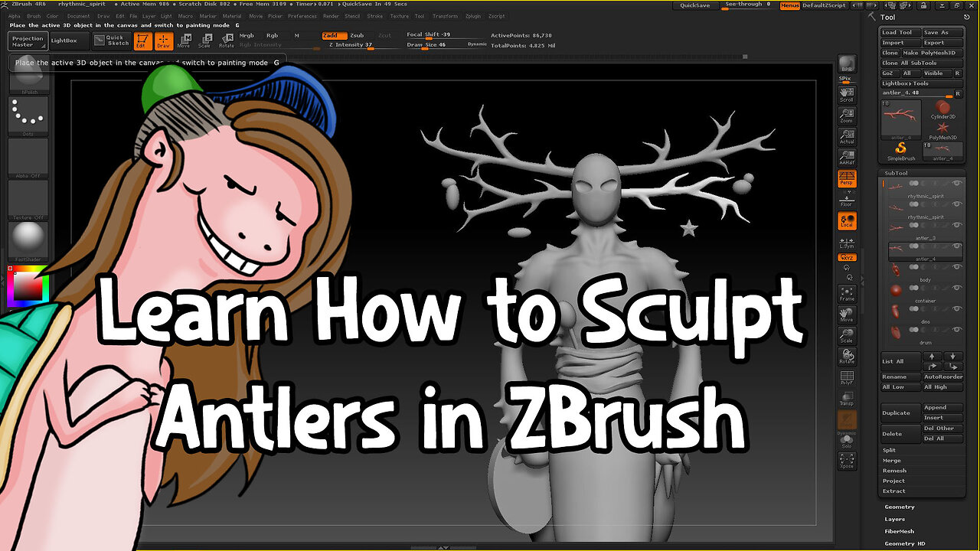Viewport: 980px width, 551px height.
Task: Select the Cylinder3D tool
Action: [942, 109]
